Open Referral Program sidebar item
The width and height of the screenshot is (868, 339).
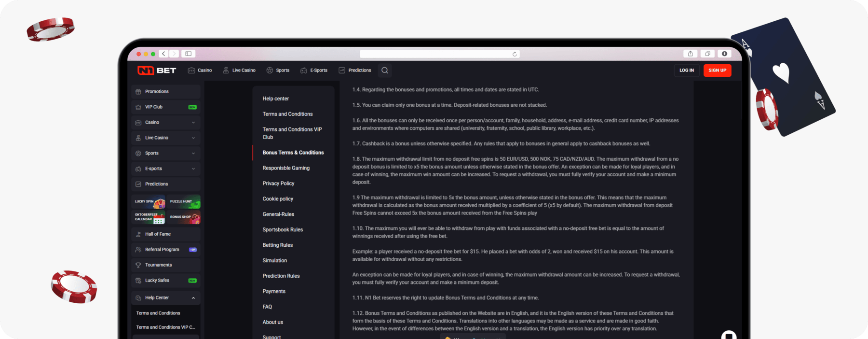[166, 250]
